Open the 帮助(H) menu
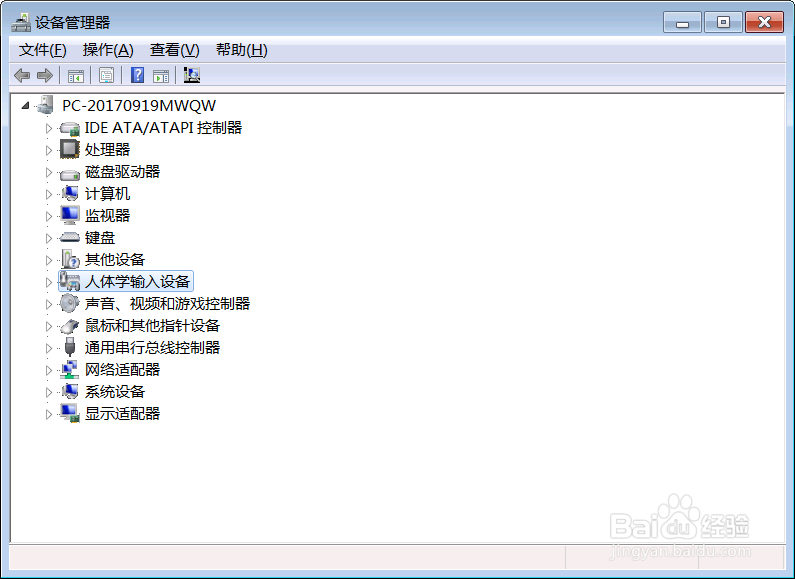This screenshot has height=579, width=795. tap(242, 50)
